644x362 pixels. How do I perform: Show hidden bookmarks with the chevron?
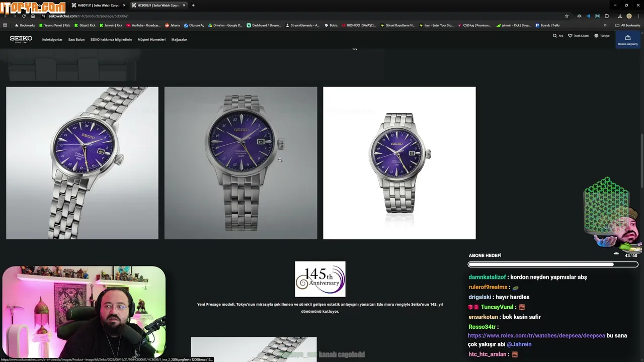tap(605, 25)
